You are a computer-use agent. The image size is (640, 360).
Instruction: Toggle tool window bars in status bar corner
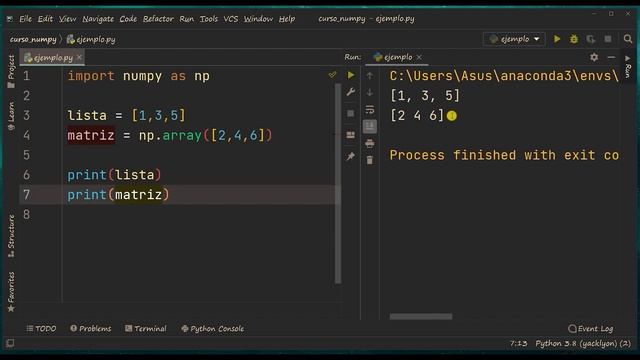10,343
